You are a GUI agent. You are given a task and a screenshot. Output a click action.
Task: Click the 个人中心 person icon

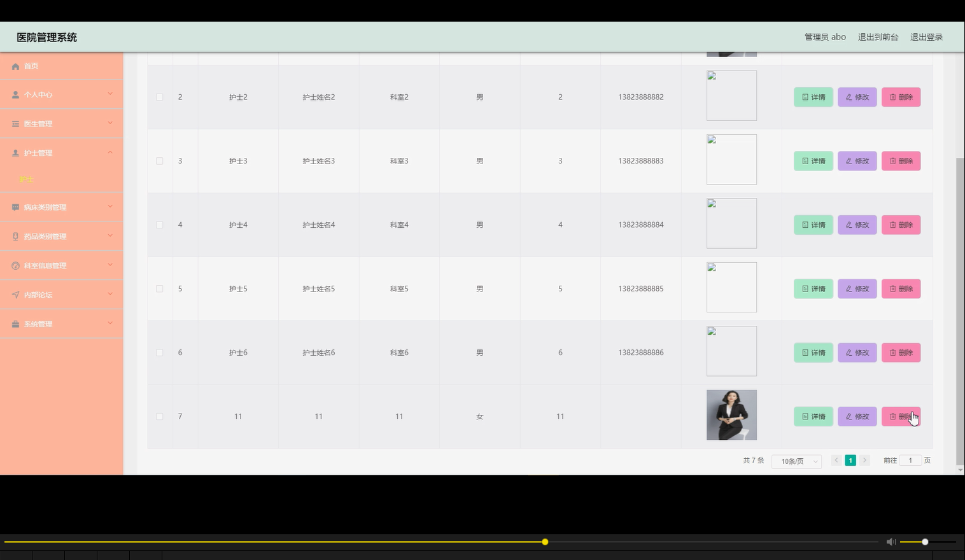pos(15,95)
